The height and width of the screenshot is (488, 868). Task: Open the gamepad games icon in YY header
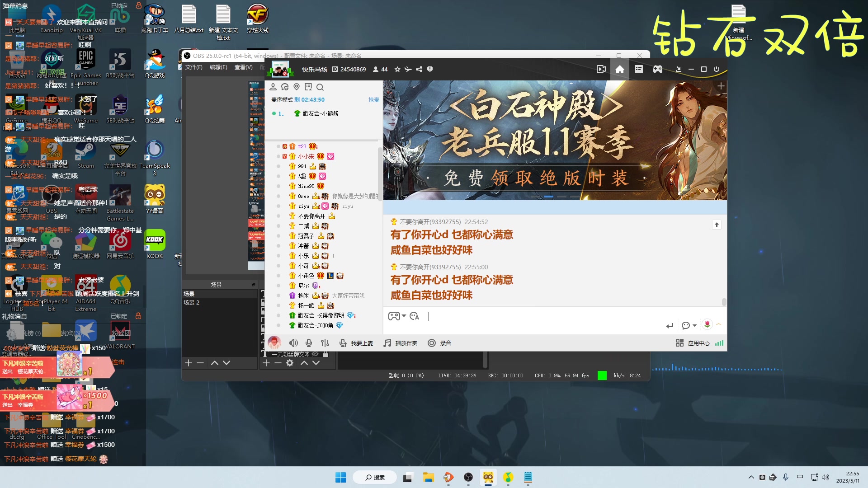(x=657, y=69)
